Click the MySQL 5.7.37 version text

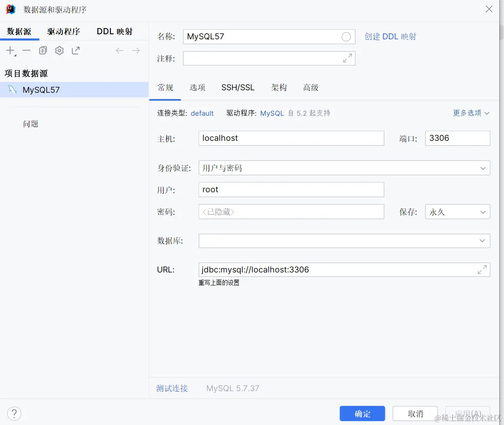tap(233, 388)
